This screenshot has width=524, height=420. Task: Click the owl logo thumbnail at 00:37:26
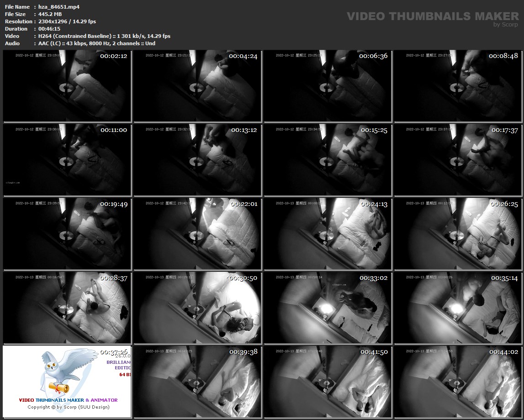pyautogui.click(x=67, y=382)
